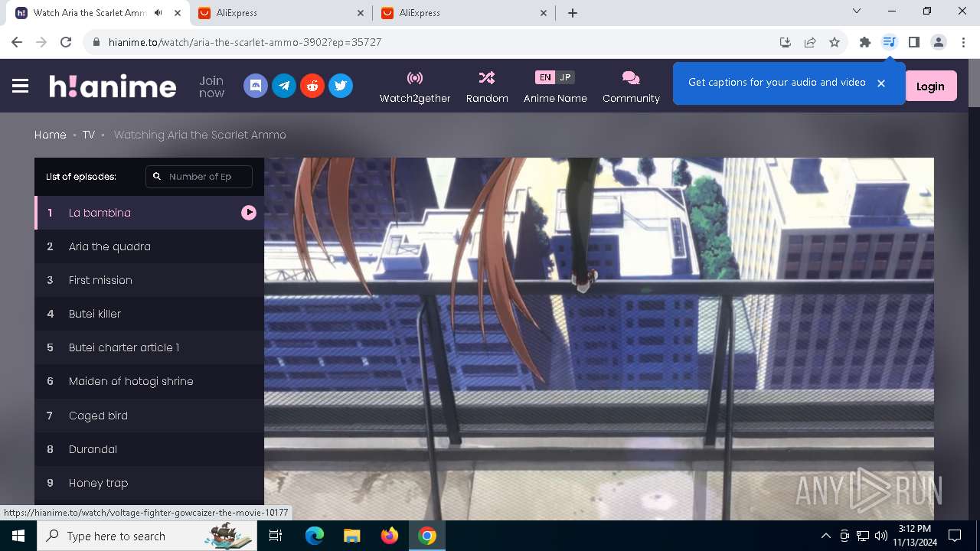Open Chrome profile avatar
980x551 pixels.
(x=939, y=42)
